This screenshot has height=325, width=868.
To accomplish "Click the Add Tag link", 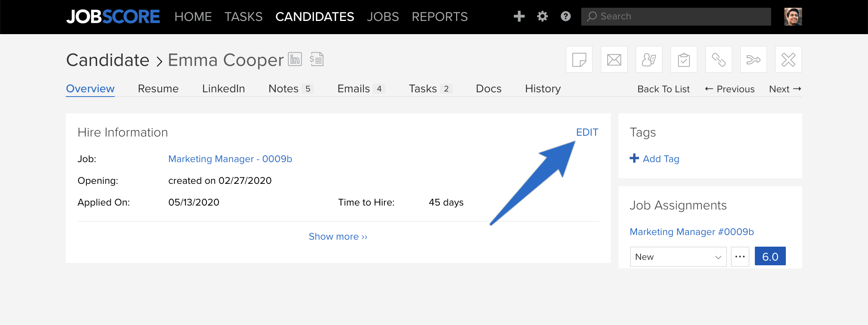I will (x=661, y=159).
